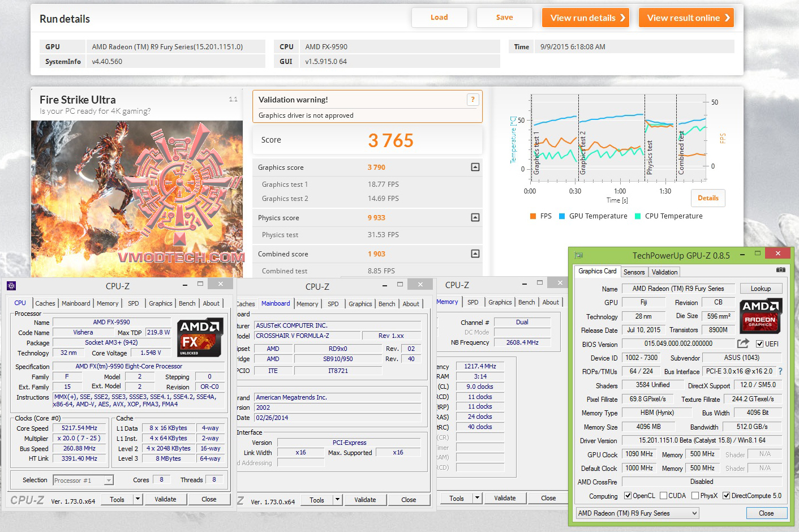Collapse the Combined score section

475,254
